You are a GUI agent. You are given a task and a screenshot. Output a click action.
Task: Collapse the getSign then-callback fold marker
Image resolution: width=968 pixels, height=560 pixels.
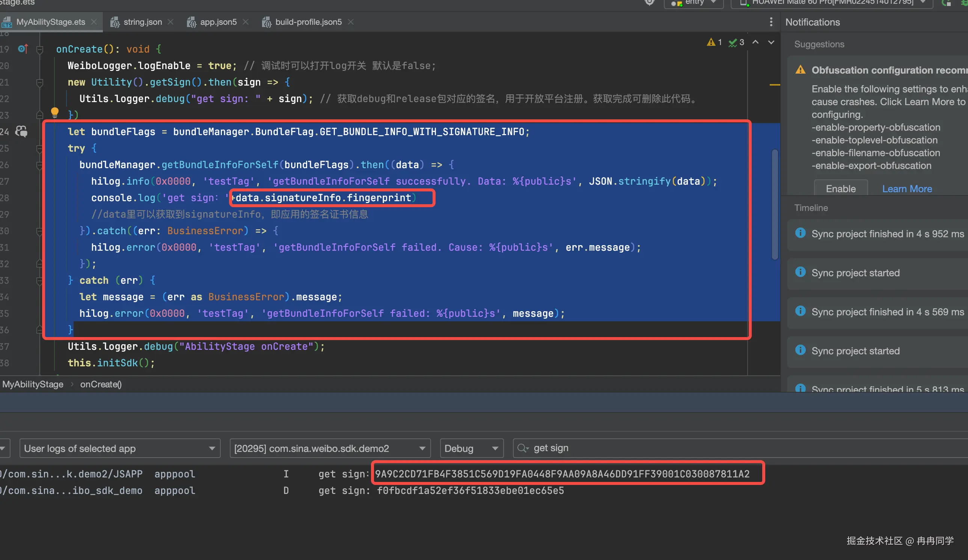coord(39,83)
